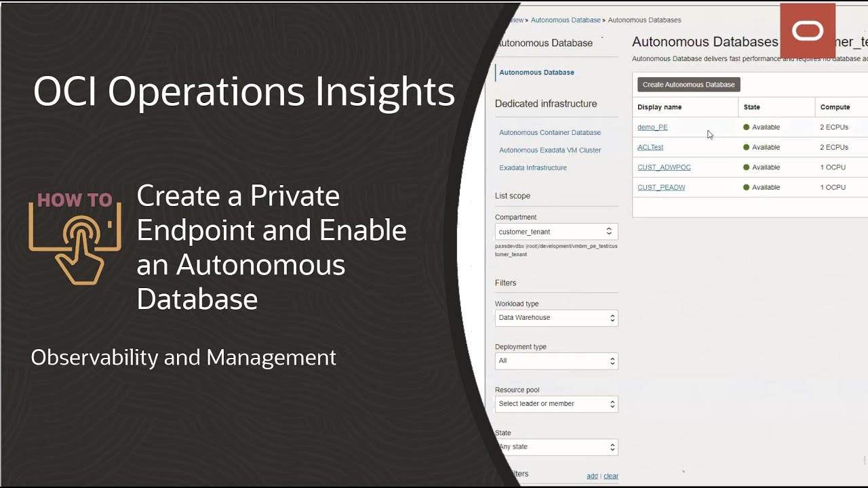
Task: Click 1 OCPU in the CUST_ADWPOC row
Action: tap(833, 167)
